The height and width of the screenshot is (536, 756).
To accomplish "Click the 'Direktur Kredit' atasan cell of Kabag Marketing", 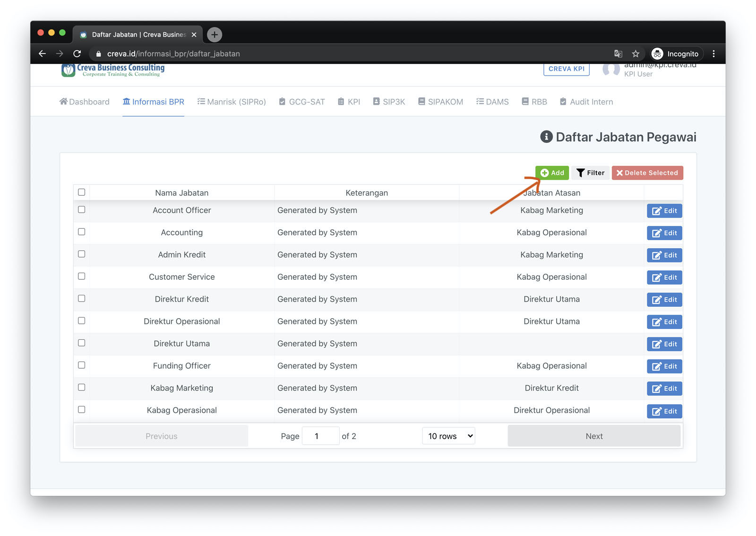I will click(x=551, y=388).
